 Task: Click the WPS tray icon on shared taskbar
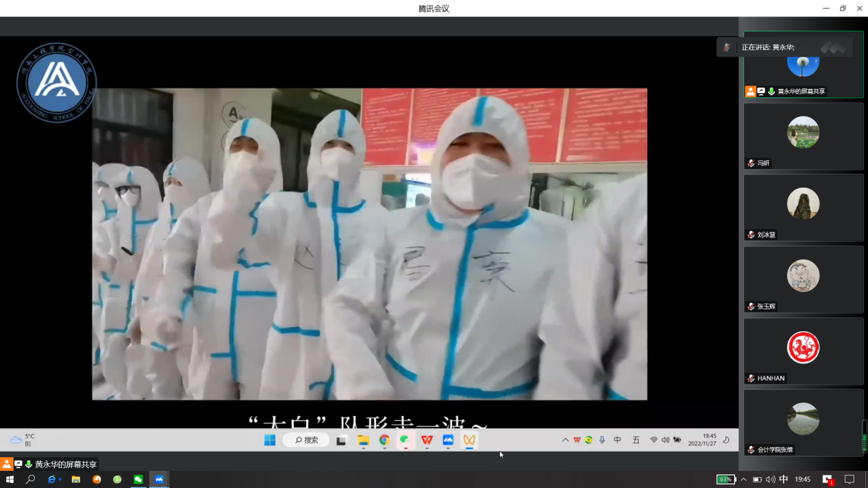tap(577, 440)
